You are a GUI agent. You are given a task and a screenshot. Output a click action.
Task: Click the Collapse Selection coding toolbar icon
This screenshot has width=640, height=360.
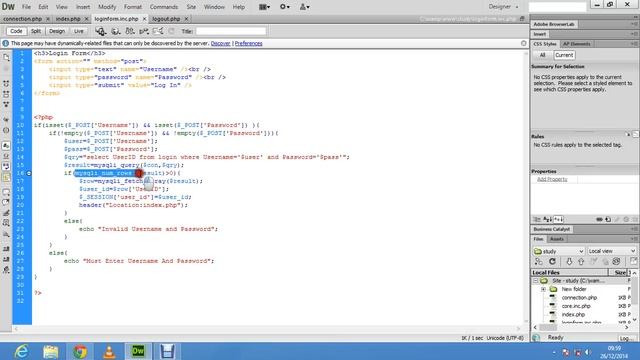coord(6,94)
